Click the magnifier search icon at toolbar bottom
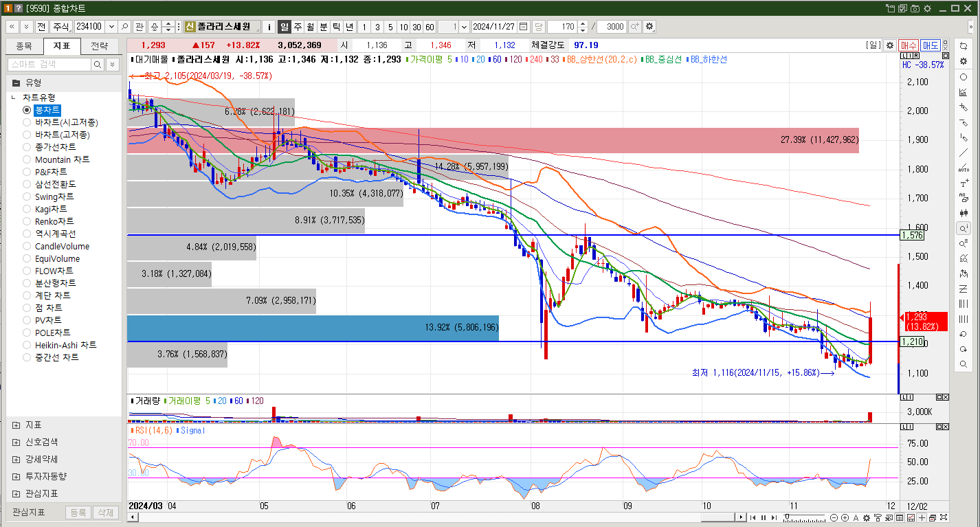 tap(964, 364)
